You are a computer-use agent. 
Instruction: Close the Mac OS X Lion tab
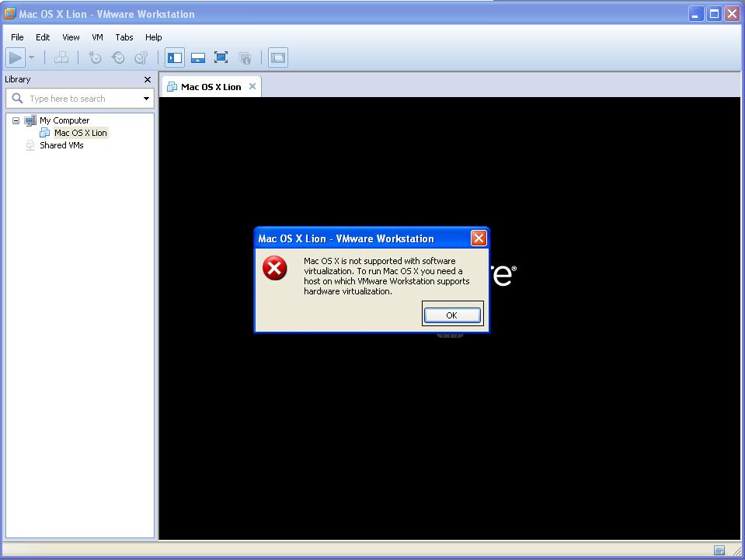pos(252,86)
